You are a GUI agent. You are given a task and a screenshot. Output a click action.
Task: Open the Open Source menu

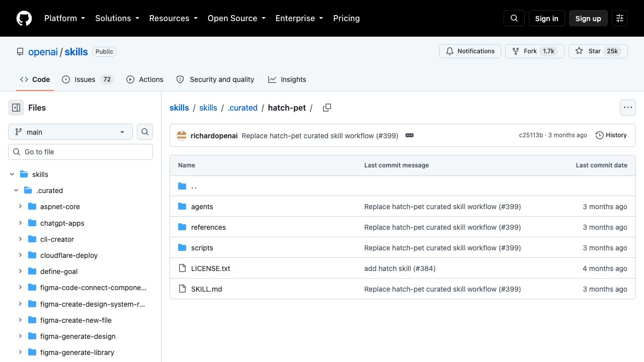pyautogui.click(x=236, y=18)
